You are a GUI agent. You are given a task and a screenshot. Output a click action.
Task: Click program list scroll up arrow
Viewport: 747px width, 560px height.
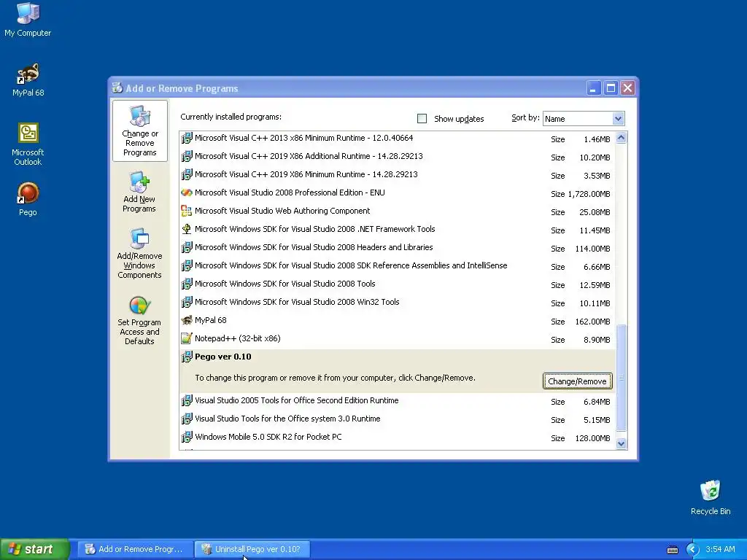point(622,138)
